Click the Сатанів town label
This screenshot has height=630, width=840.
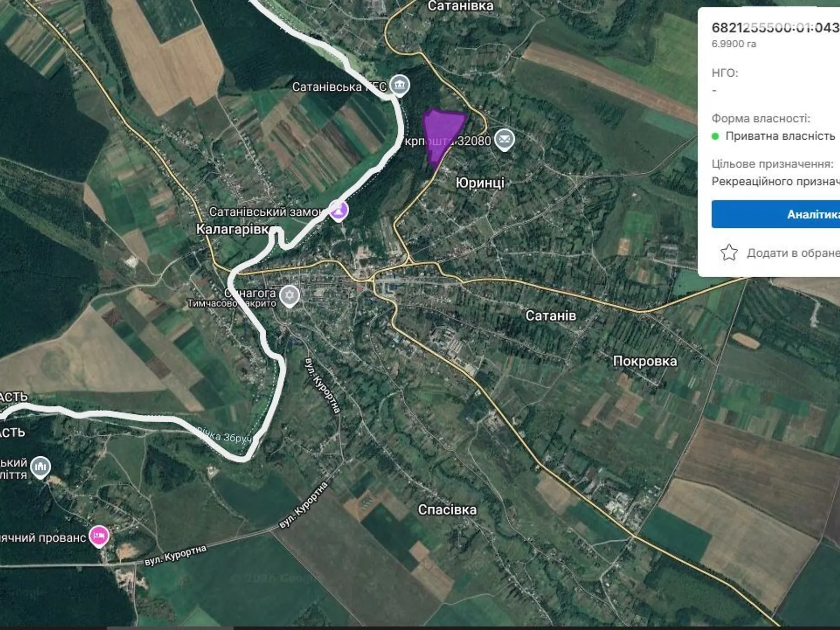[551, 316]
